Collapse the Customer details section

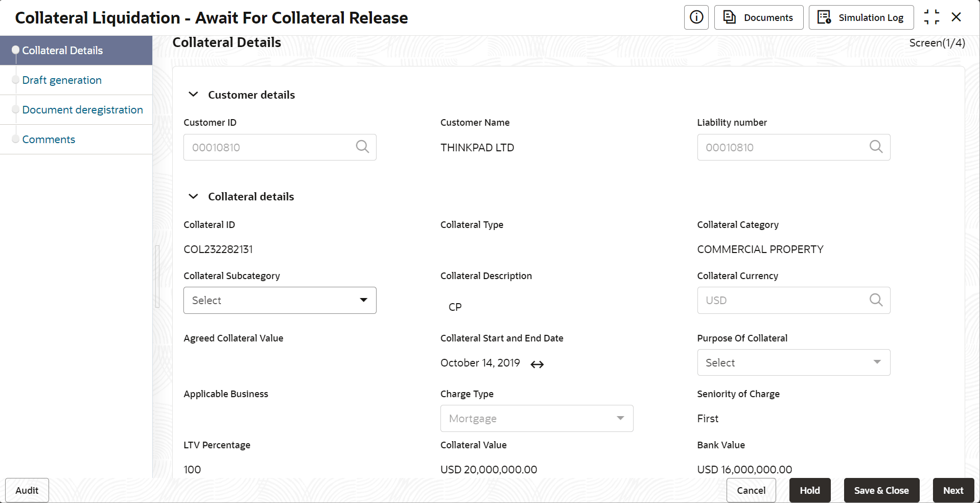pos(193,95)
